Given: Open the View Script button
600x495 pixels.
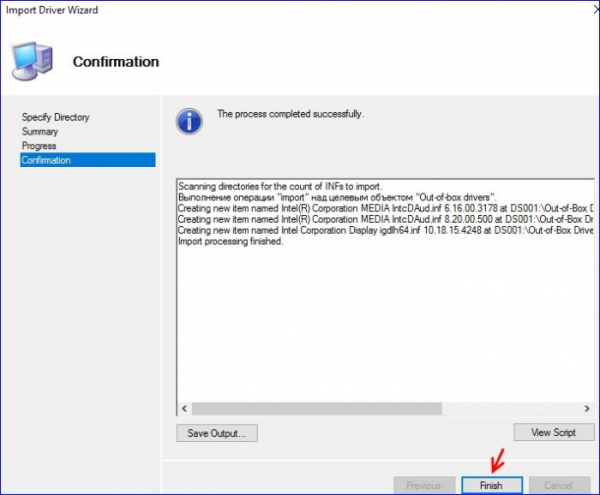Looking at the screenshot, I should (553, 432).
